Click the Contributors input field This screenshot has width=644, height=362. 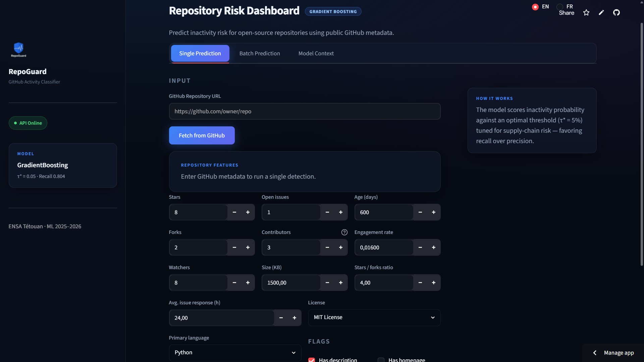pyautogui.click(x=291, y=247)
